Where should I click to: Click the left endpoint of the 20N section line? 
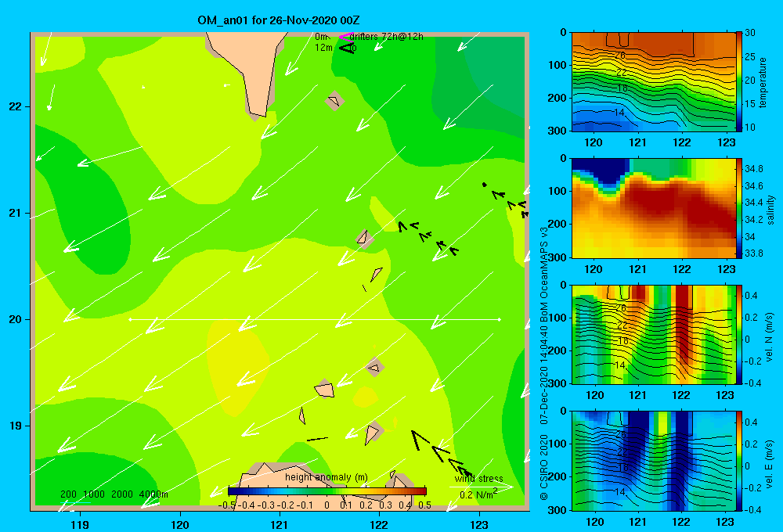[x=130, y=319]
